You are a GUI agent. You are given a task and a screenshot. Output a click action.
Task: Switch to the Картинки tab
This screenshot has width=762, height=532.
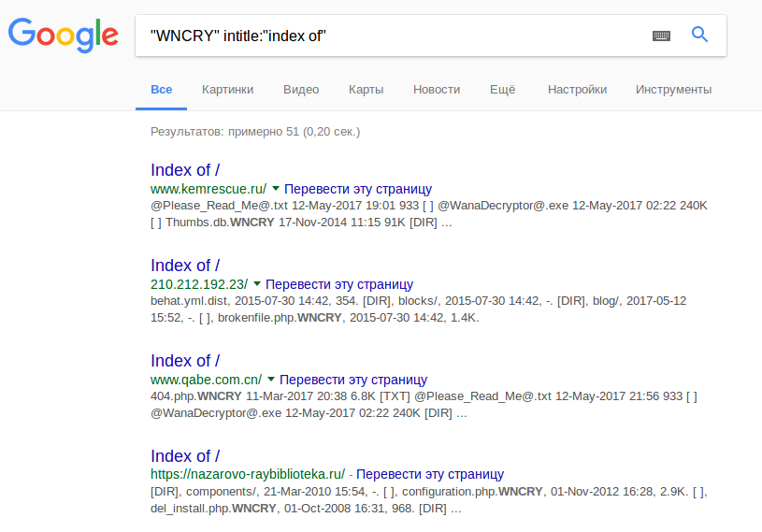(227, 90)
